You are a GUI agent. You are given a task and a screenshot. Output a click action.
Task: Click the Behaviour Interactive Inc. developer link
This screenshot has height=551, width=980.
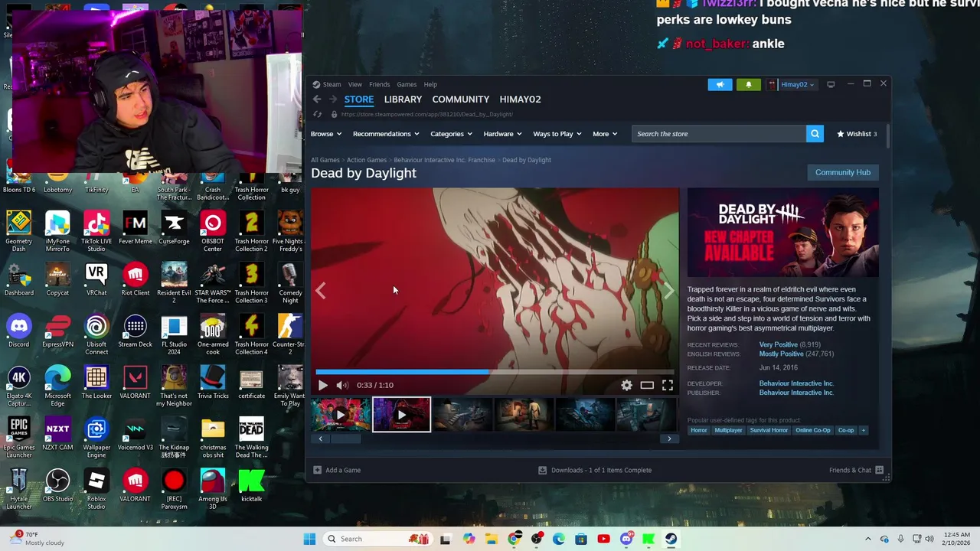(796, 383)
